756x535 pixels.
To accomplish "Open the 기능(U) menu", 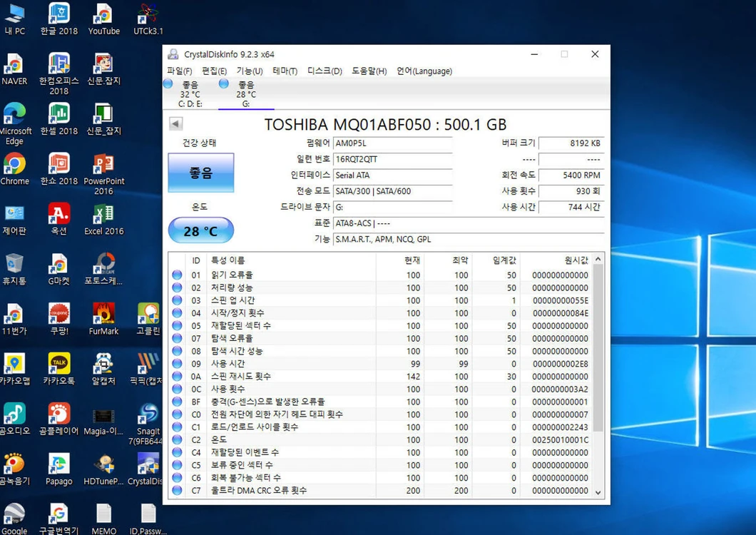I will (x=250, y=71).
